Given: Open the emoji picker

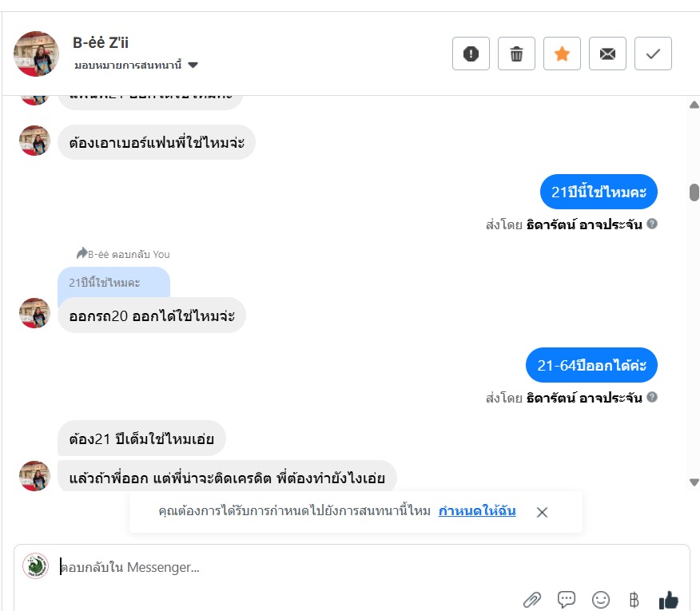Looking at the screenshot, I should click(x=600, y=600).
